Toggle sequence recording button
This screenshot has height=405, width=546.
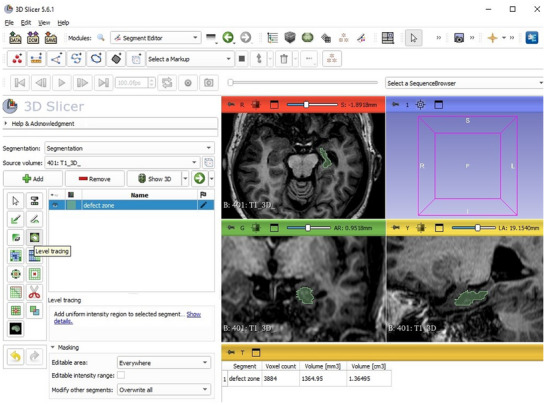188,83
